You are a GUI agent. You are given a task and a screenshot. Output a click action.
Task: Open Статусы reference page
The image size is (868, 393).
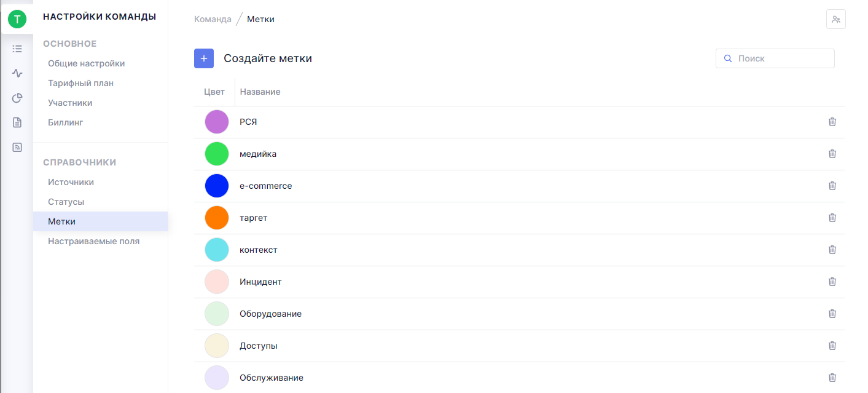[66, 202]
